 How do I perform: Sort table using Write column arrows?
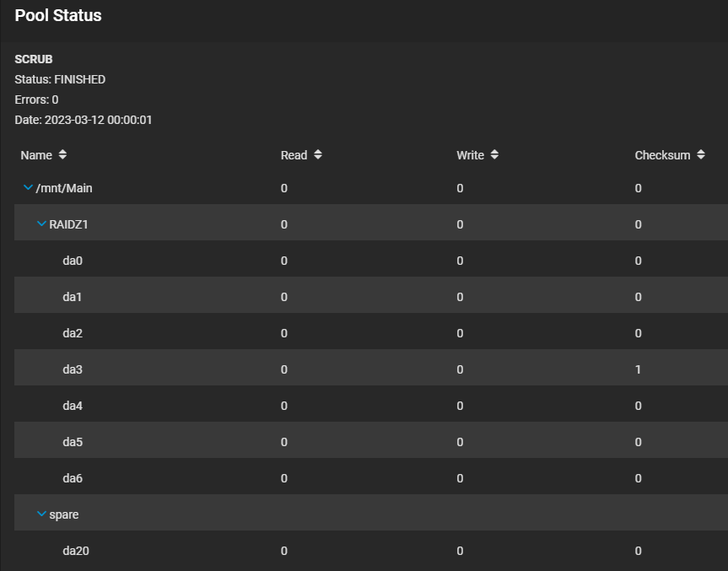click(494, 155)
